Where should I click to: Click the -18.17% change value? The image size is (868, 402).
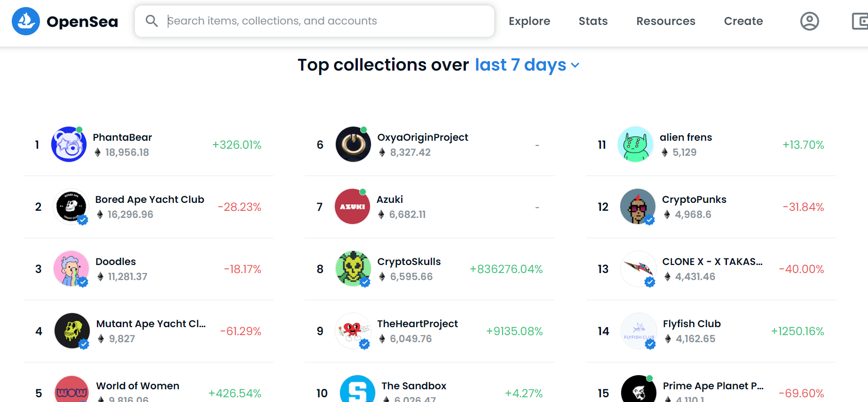click(x=243, y=269)
